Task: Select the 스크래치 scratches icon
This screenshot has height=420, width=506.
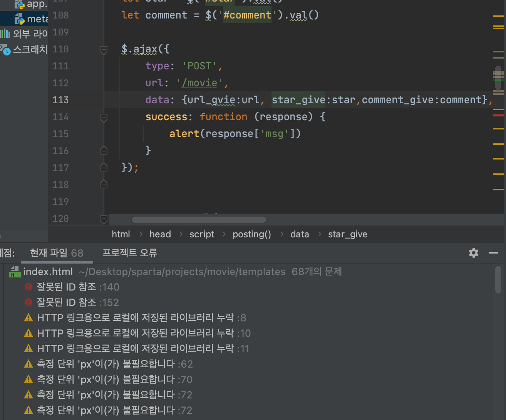Action: click(x=5, y=50)
